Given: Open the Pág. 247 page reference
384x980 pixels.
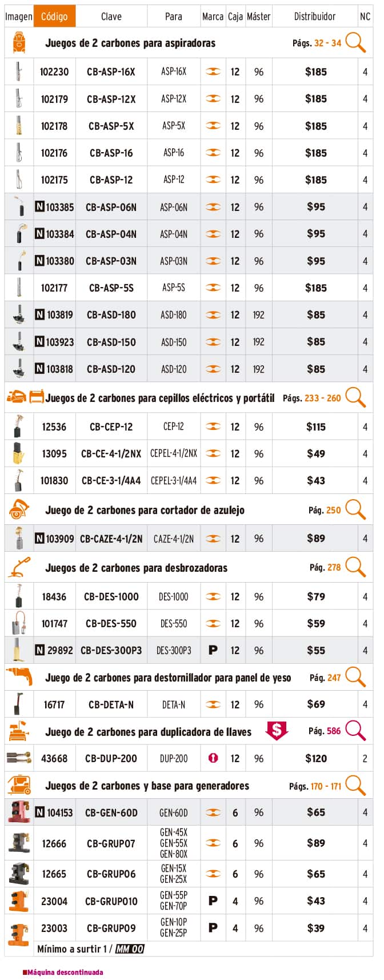Looking at the screenshot, I should pyautogui.click(x=325, y=678).
